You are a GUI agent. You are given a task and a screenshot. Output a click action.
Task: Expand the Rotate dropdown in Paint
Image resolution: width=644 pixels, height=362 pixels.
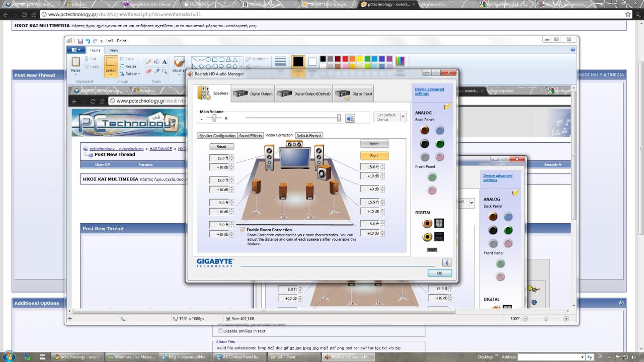pos(139,74)
